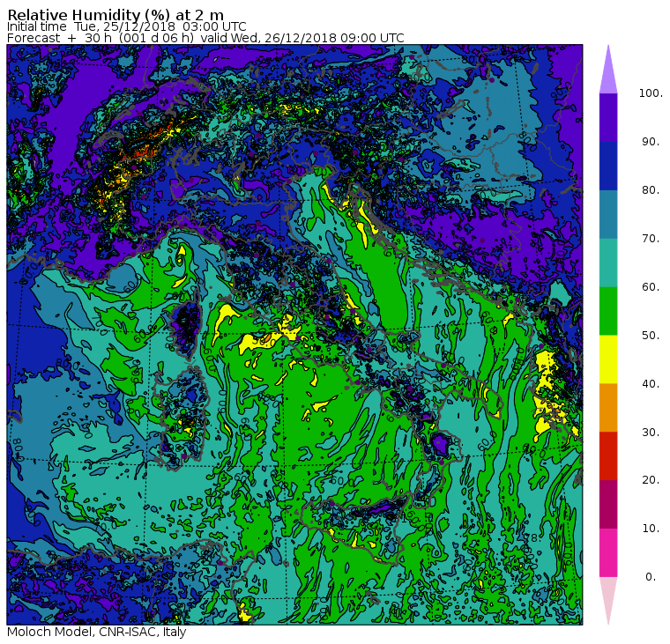670x644 pixels.
Task: Click the '80.' colorbar label
Action: 651,190
